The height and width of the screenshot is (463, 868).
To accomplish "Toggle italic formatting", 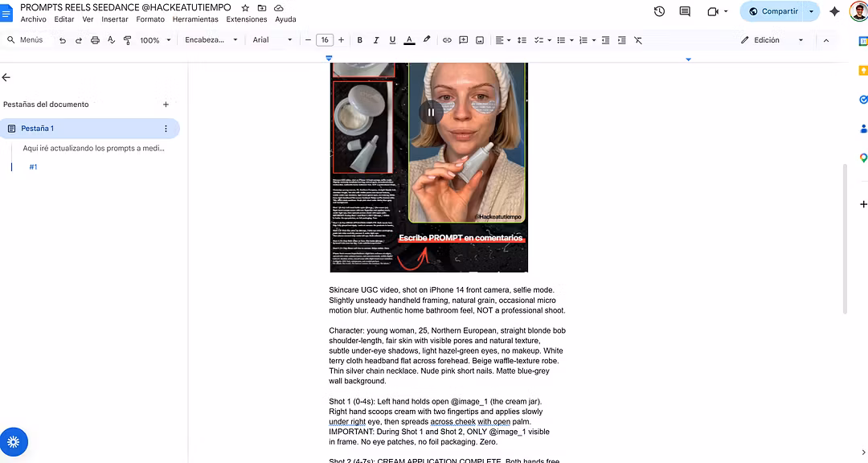I will pyautogui.click(x=375, y=39).
